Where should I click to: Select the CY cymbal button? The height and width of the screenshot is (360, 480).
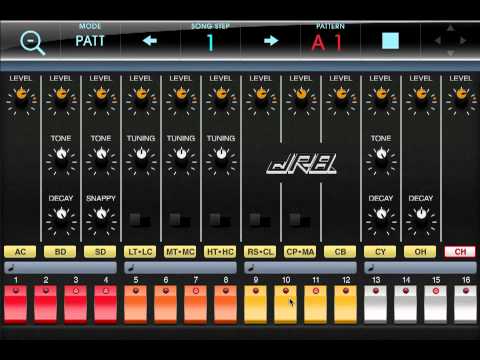click(380, 252)
